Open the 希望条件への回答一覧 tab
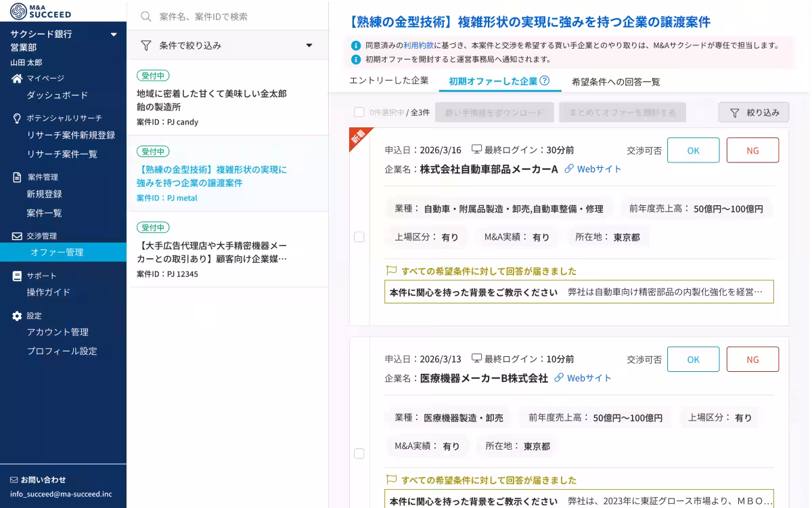The height and width of the screenshot is (508, 812). (x=615, y=81)
